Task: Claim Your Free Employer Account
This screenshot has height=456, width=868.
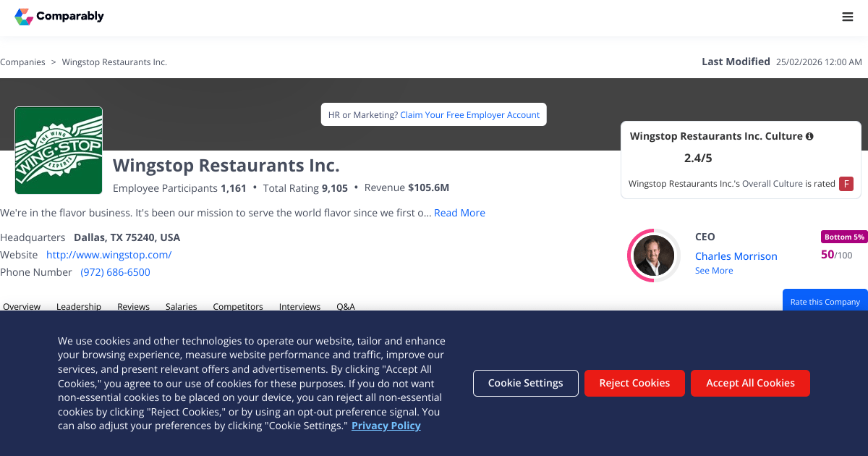Action: click(470, 115)
